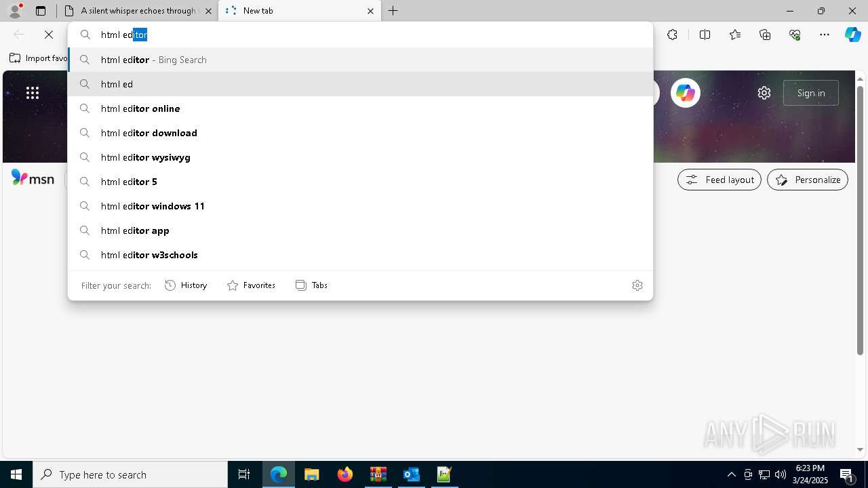
Task: Launch Copilot sidebar icon
Action: (852, 35)
